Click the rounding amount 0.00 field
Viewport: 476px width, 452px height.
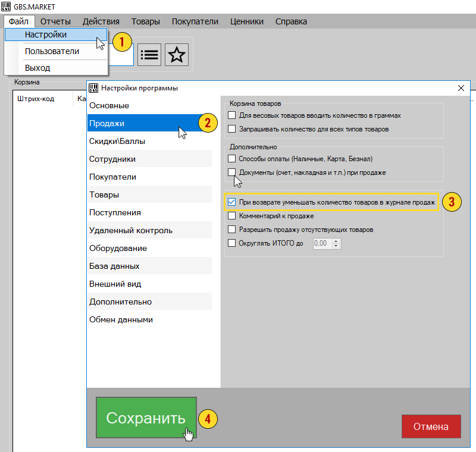[322, 244]
